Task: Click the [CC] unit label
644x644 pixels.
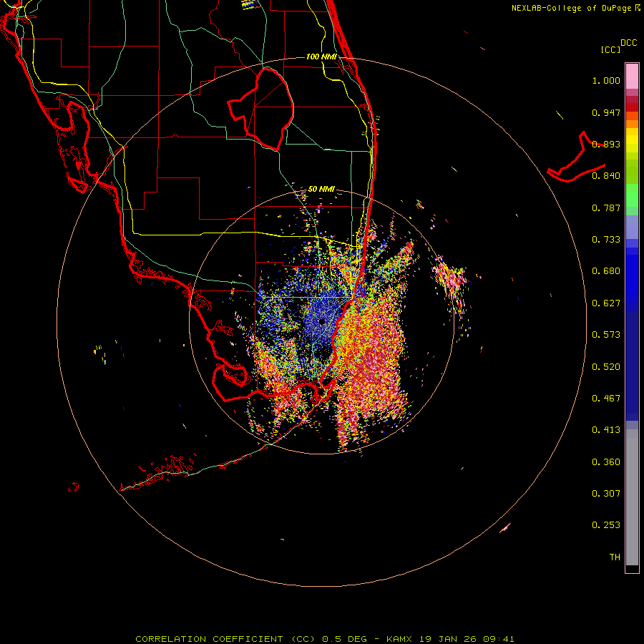Action: pyautogui.click(x=610, y=49)
